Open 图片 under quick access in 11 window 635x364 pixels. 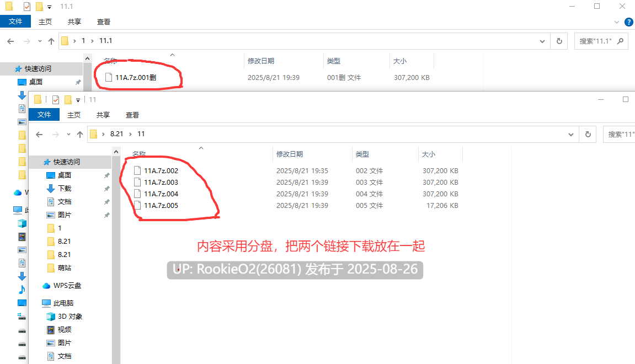[65, 215]
